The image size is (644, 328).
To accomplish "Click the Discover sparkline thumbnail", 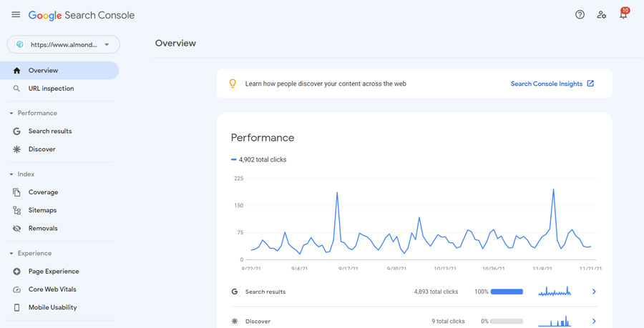I will tap(555, 321).
